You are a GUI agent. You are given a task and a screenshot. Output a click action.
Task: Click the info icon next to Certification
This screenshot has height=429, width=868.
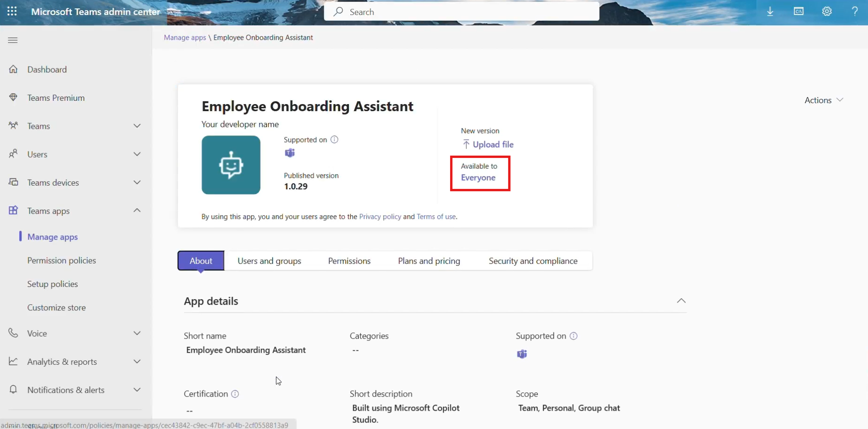coord(235,394)
